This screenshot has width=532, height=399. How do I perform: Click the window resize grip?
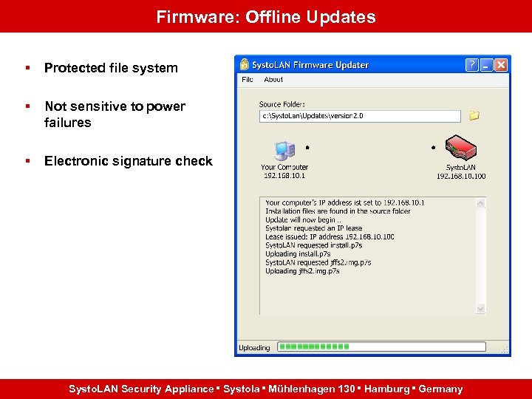tap(504, 349)
